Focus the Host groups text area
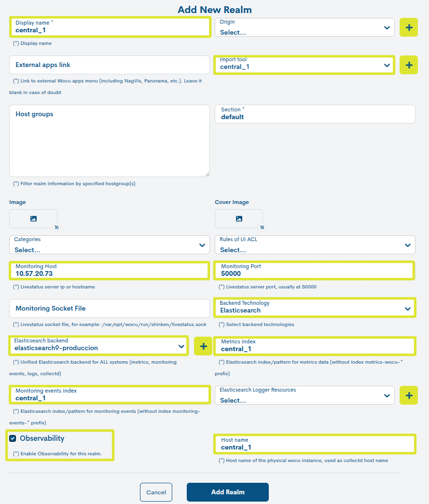The image size is (429, 504). click(110, 141)
